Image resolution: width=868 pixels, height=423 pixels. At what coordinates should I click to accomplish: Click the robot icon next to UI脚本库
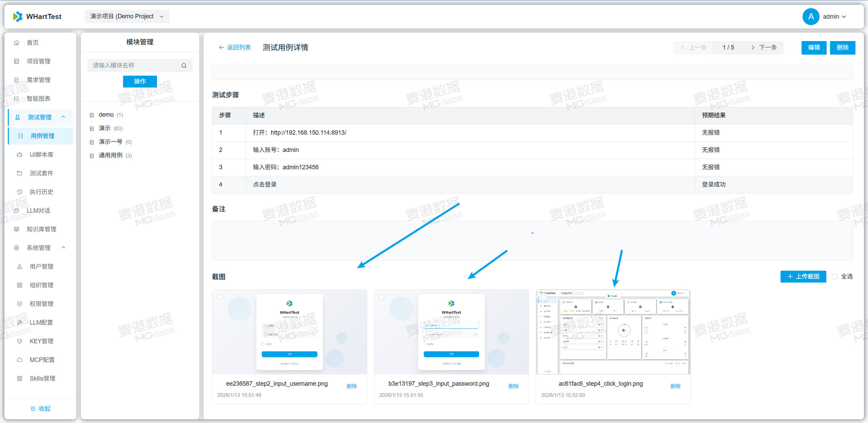click(20, 155)
